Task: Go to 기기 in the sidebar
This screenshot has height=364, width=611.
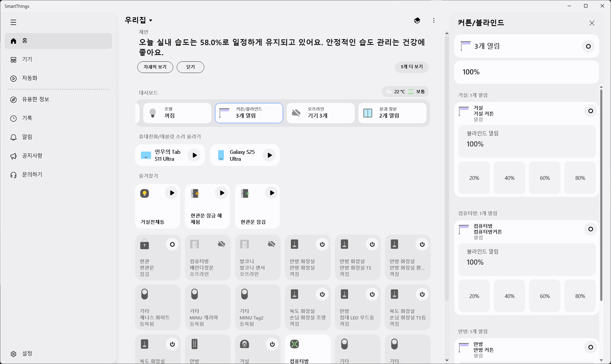Action: pyautogui.click(x=27, y=59)
